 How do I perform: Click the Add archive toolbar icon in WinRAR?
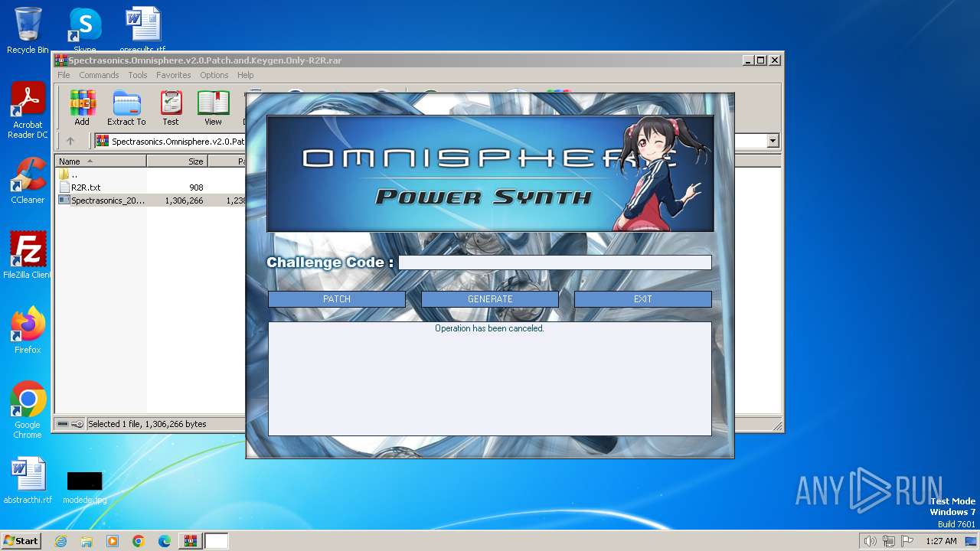pyautogui.click(x=82, y=108)
